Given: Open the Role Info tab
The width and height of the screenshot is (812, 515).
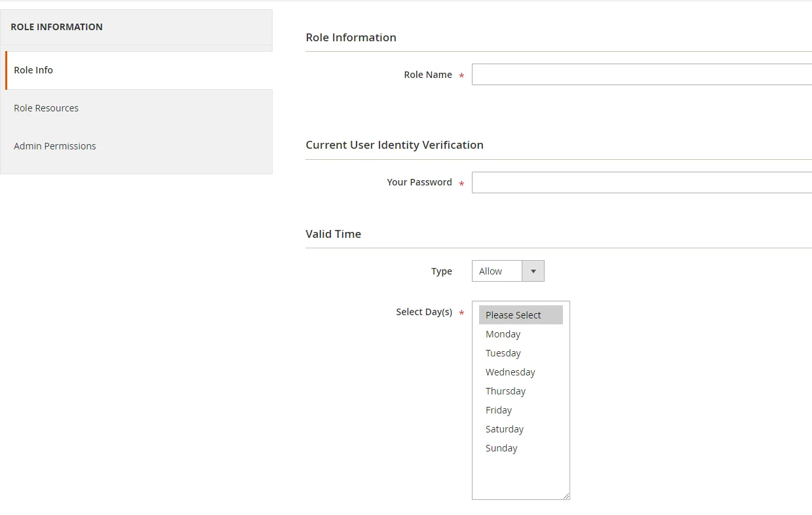Looking at the screenshot, I should tap(33, 70).
